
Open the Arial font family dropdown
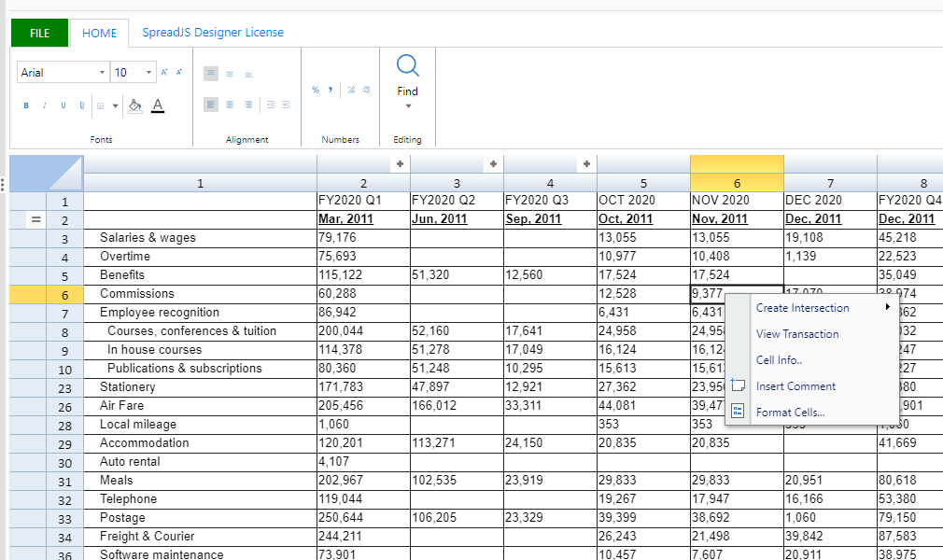102,71
